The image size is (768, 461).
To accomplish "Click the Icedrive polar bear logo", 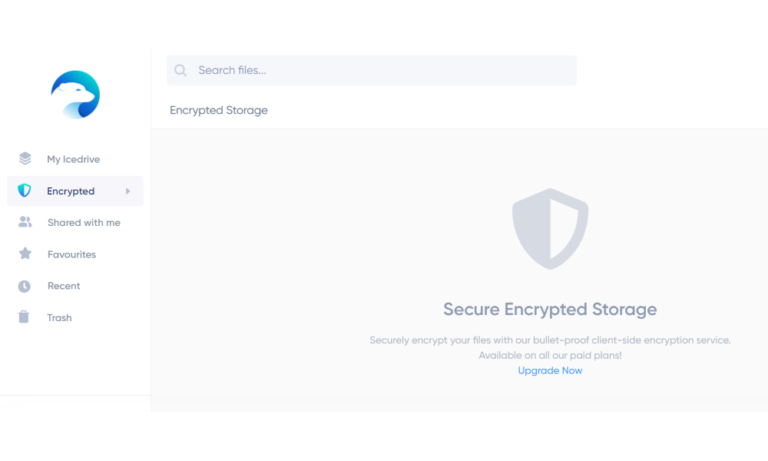I will click(75, 95).
